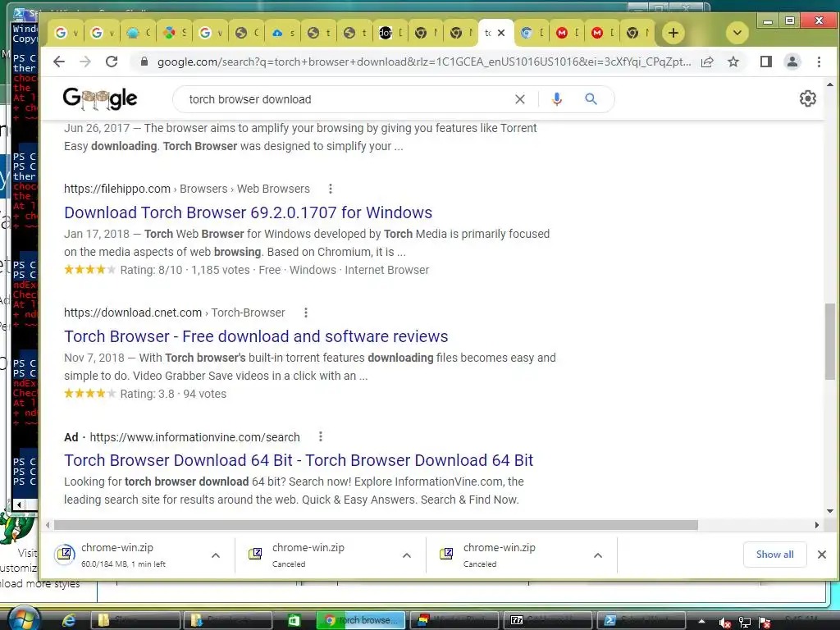Open the Chrome three-dot menu
Viewport: 840px width, 630px height.
click(819, 62)
